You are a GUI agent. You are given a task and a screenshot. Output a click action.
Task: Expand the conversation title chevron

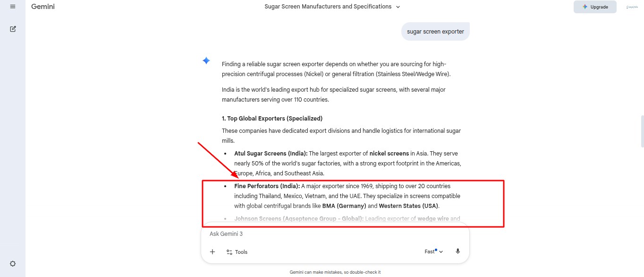click(398, 7)
